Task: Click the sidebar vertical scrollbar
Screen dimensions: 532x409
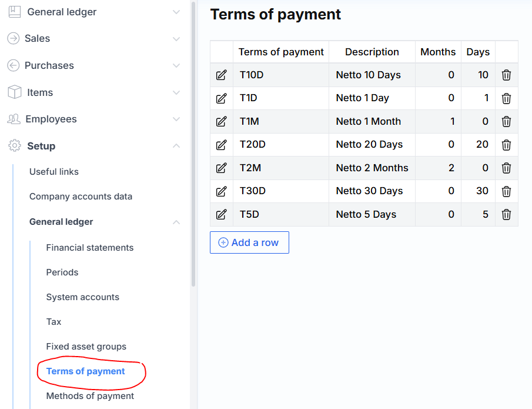Action: [193, 147]
